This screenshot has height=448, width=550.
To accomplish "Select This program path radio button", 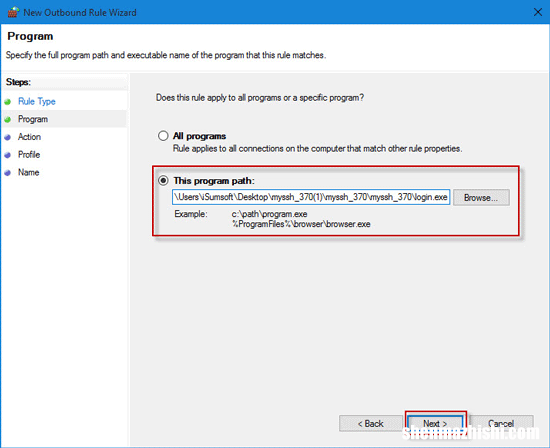I will (163, 181).
